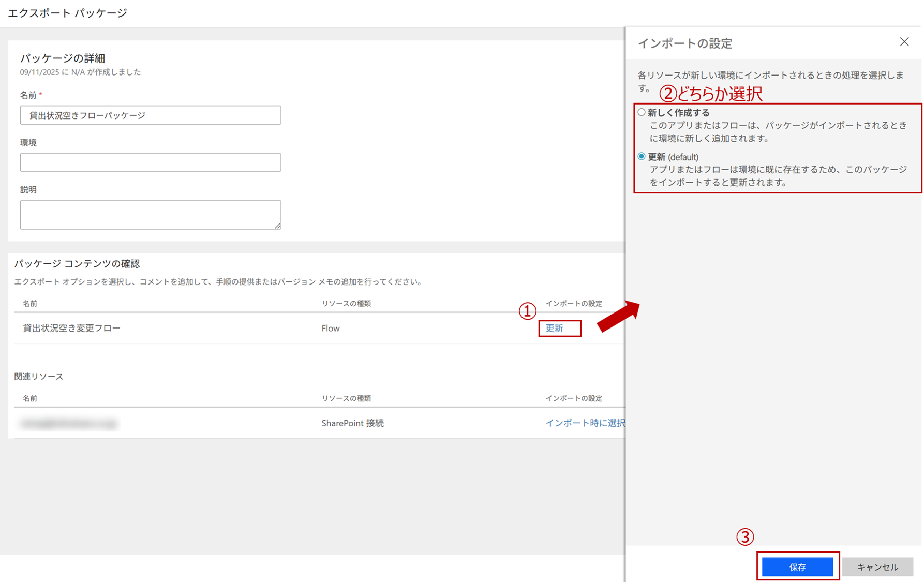Click the 説明 text area resize handle

tap(278, 226)
